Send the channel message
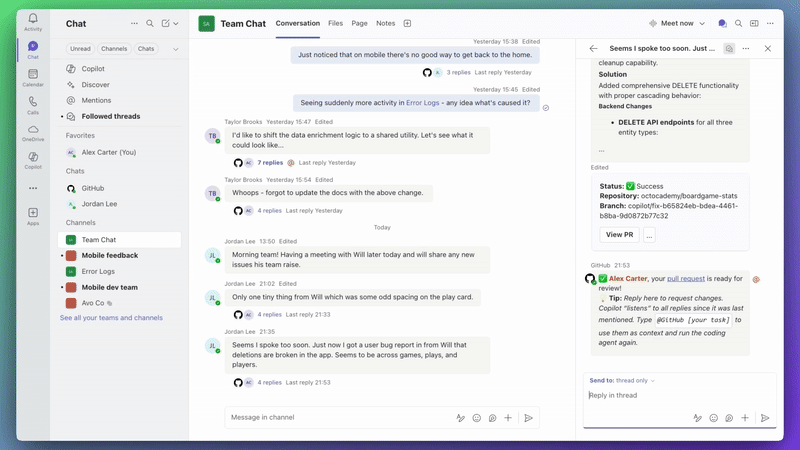800x450 pixels. pyautogui.click(x=529, y=418)
